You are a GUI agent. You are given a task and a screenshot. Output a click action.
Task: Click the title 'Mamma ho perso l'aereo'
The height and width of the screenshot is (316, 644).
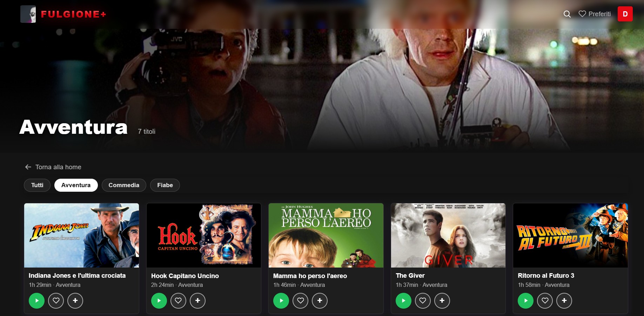(x=310, y=276)
